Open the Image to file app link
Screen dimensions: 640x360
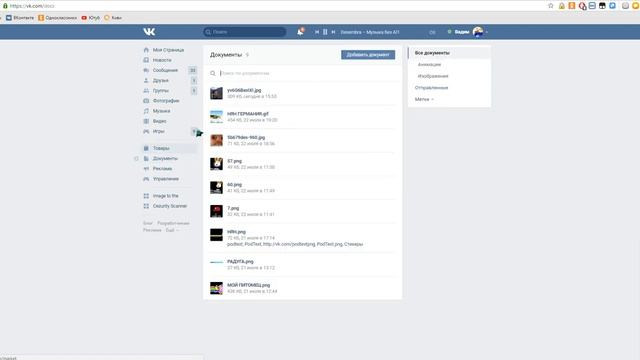click(165, 196)
